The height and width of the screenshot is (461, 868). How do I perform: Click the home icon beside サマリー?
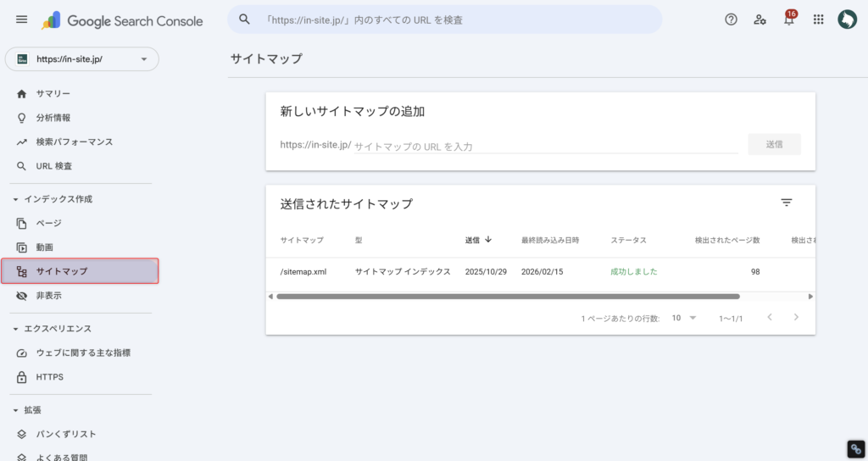coord(21,94)
